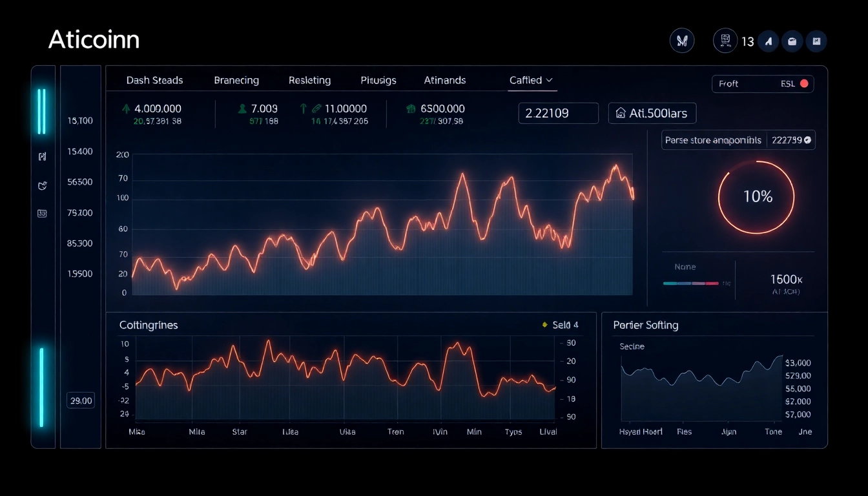Open the Branecing tab
The width and height of the screenshot is (868, 496).
pos(236,80)
